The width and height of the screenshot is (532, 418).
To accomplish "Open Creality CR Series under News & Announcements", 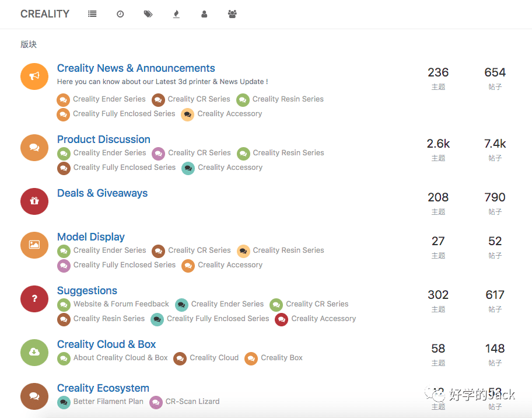I will pyautogui.click(x=199, y=99).
